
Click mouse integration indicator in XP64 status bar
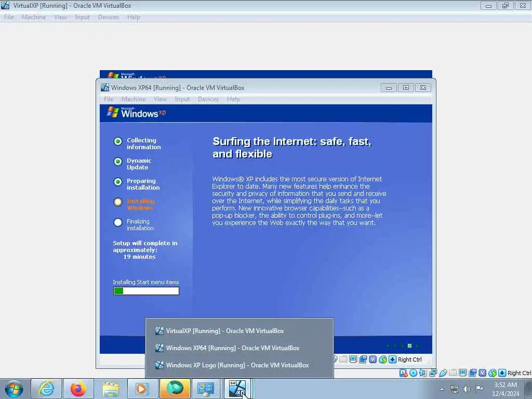(383, 360)
